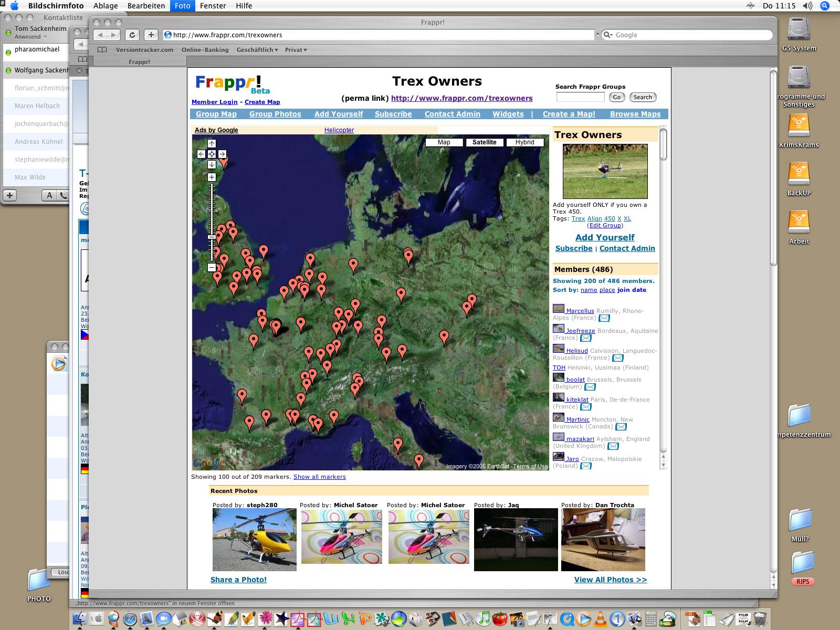Open the Arbeit drive on desktop

[x=799, y=223]
